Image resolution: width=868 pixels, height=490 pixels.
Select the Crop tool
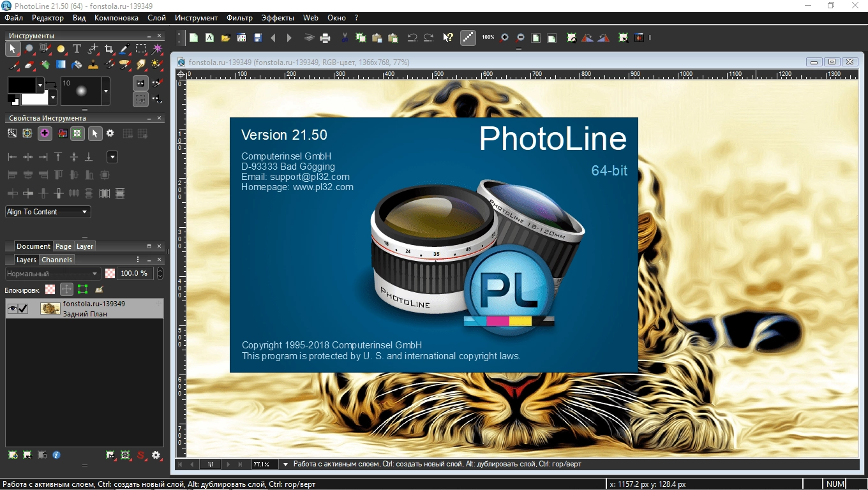point(109,48)
